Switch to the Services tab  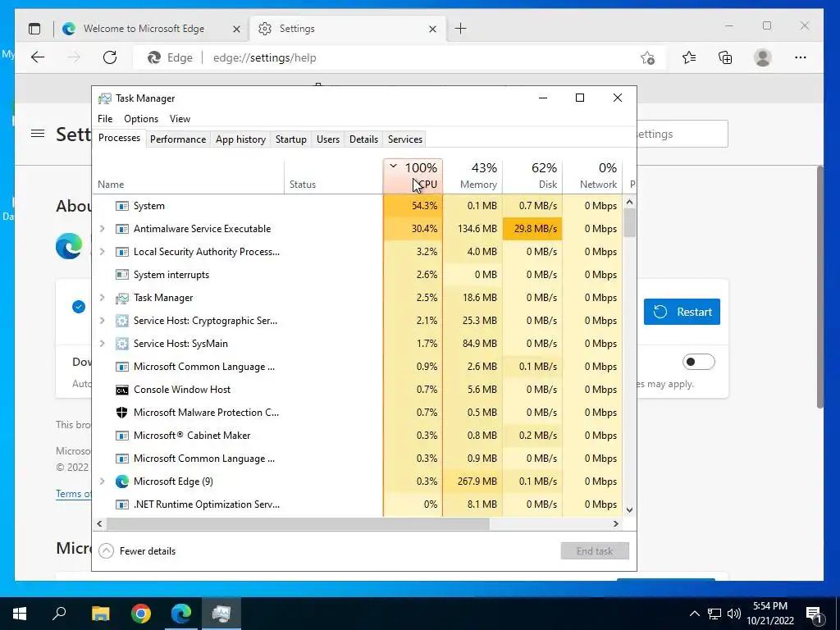click(405, 139)
